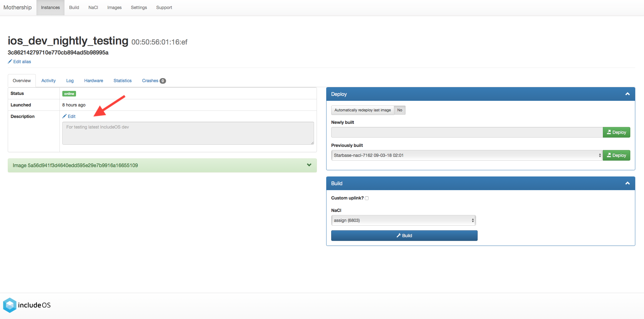The height and width of the screenshot is (319, 644).
Task: Click the Launched row label
Action: click(21, 105)
